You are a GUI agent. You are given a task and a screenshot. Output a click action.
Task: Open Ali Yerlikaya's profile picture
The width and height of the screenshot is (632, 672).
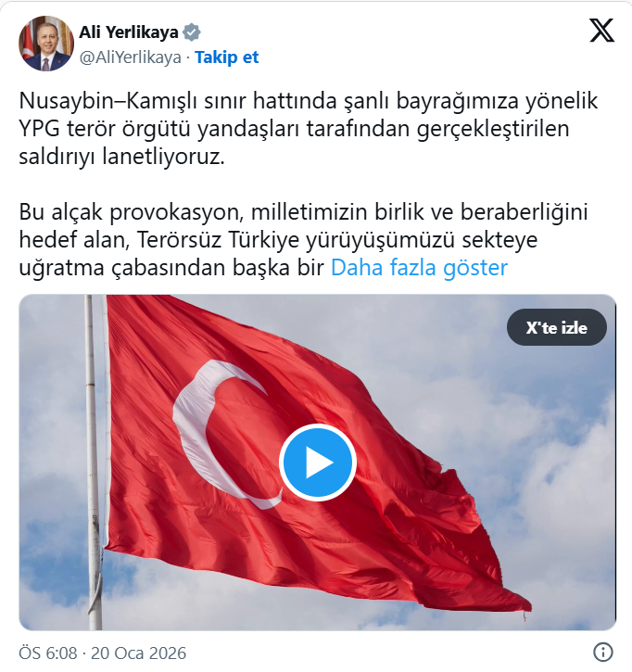(46, 44)
